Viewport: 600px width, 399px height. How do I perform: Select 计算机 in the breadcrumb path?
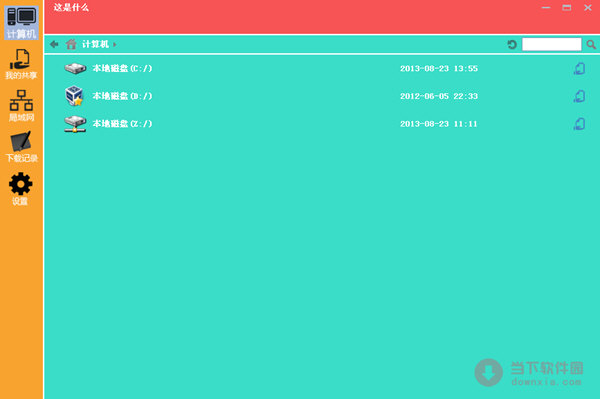pos(95,44)
